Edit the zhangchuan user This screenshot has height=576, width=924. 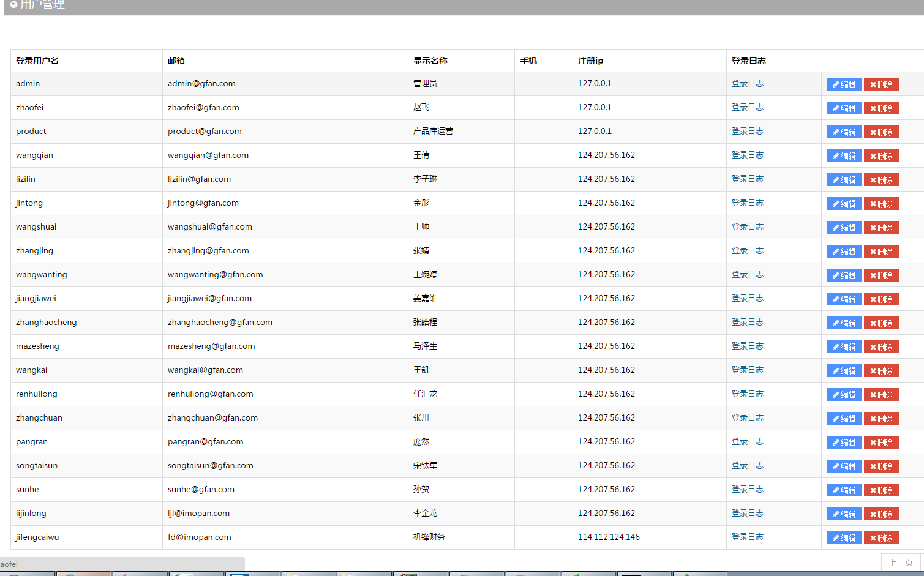click(844, 419)
